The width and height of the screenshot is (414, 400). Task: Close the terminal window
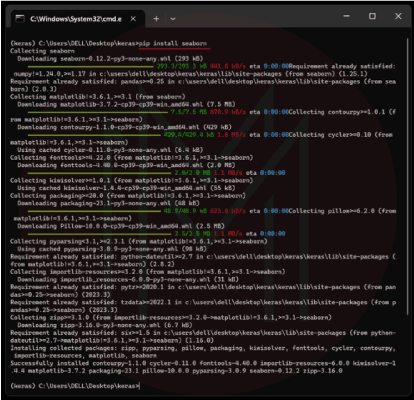tap(398, 16)
